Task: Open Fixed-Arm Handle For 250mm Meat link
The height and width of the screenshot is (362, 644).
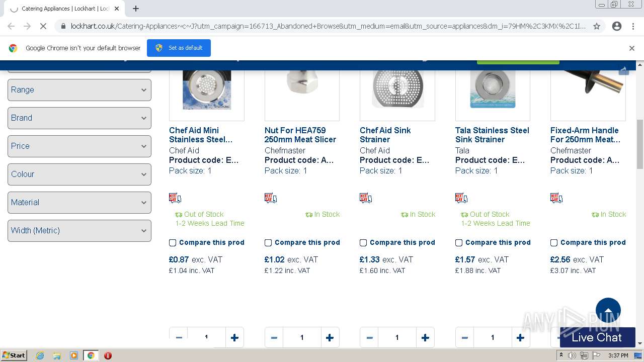Action: click(586, 135)
